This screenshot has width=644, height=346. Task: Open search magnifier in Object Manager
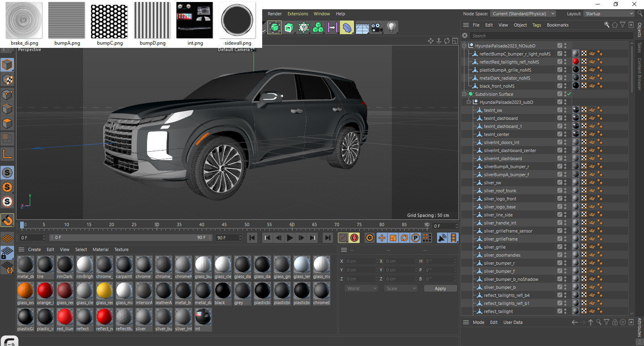click(x=607, y=25)
